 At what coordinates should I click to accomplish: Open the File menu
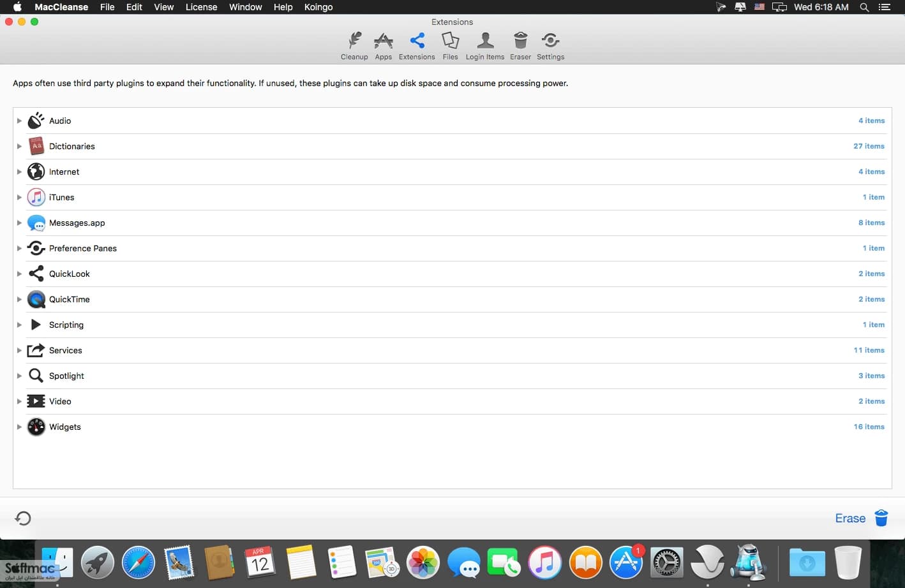click(x=107, y=7)
